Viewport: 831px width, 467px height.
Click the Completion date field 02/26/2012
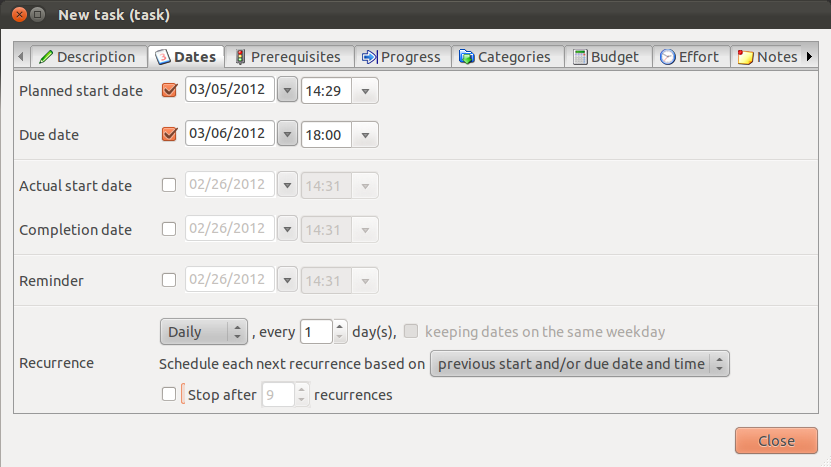coord(230,228)
